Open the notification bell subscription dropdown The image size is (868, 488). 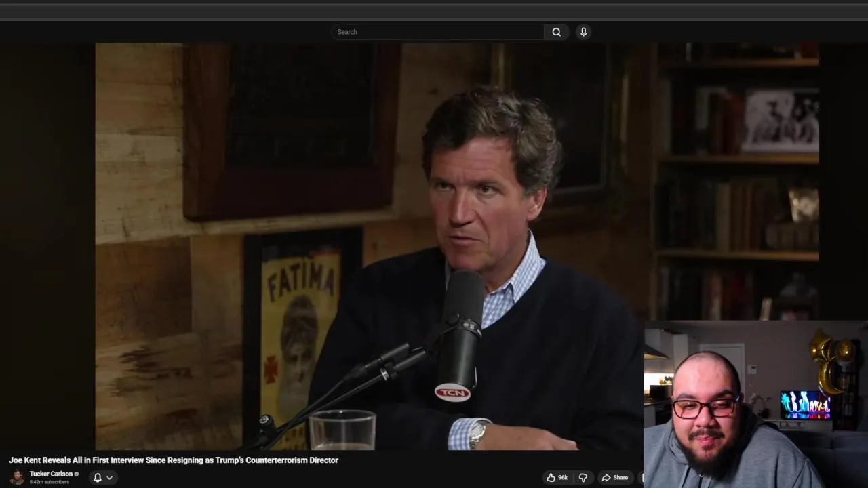103,478
